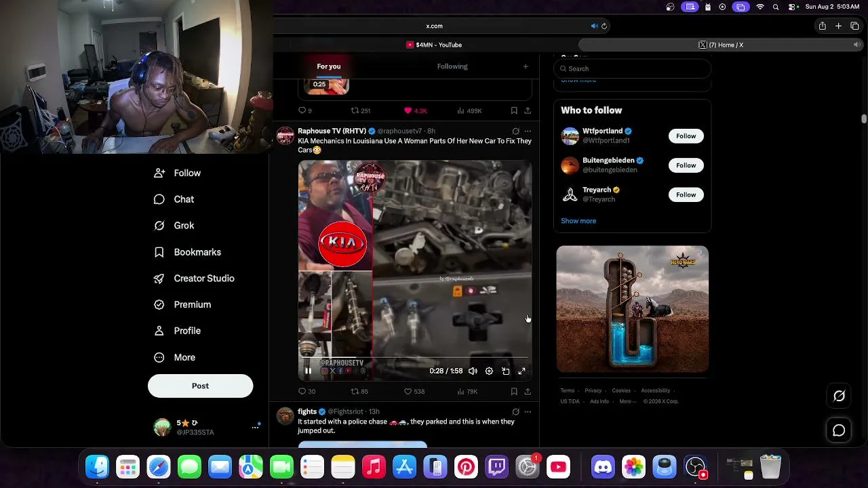Unlike the post with 4.3K likes
The width and height of the screenshot is (868, 488).
[x=415, y=110]
